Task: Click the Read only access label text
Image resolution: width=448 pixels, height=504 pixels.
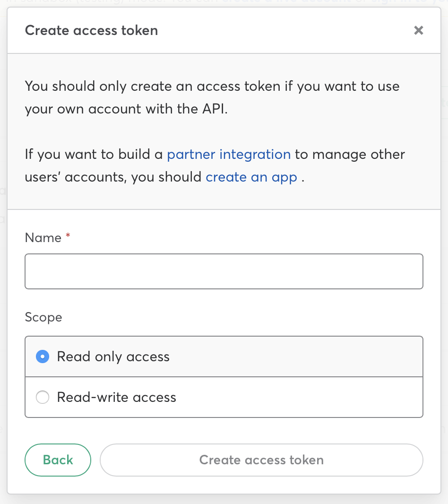Action: click(113, 357)
